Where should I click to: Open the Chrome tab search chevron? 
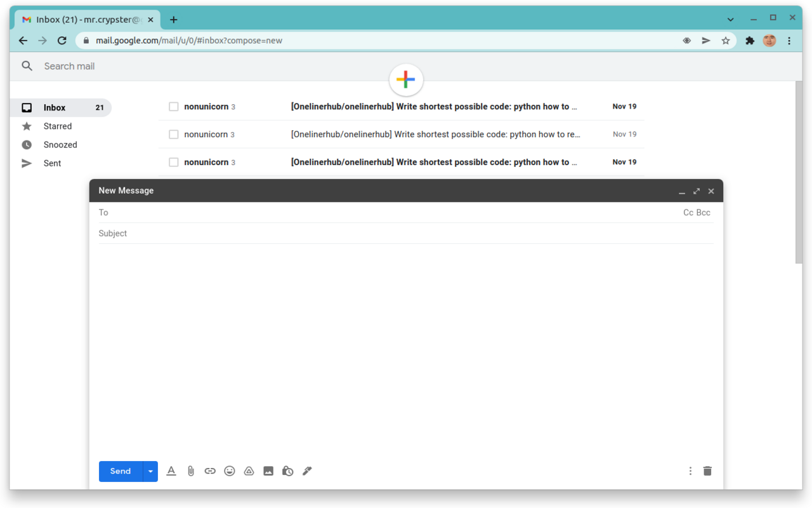coord(731,19)
